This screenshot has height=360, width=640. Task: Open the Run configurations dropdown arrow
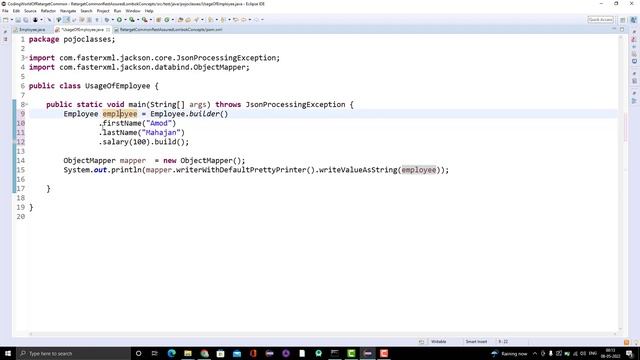pyautogui.click(x=125, y=20)
